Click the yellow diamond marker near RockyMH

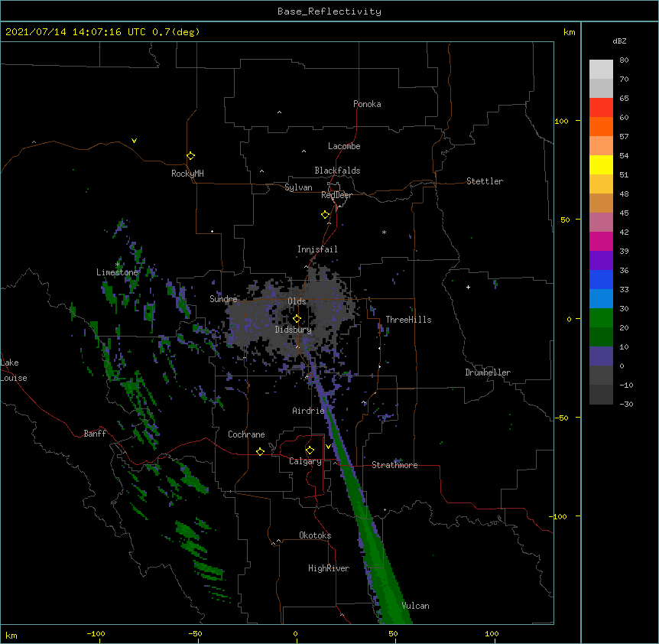(x=190, y=156)
